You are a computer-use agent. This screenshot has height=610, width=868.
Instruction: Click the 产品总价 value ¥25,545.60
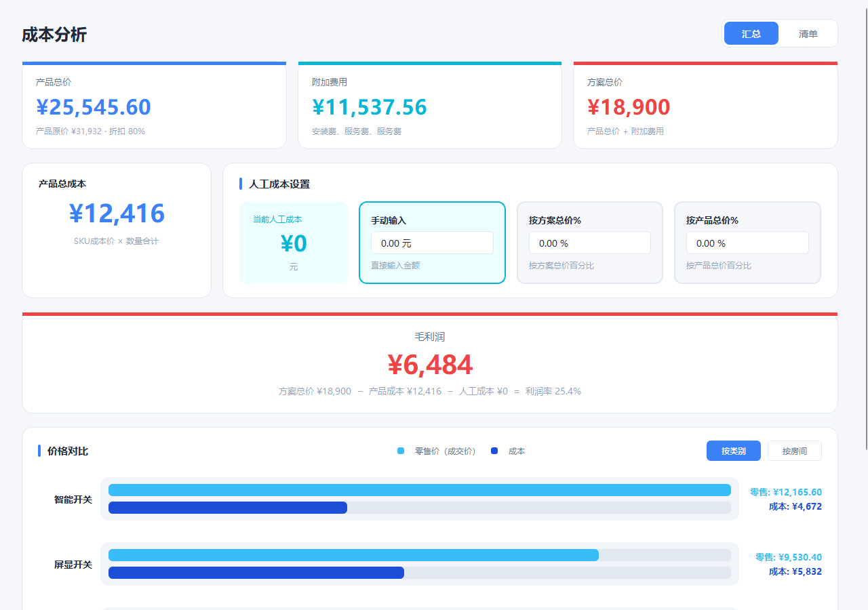click(x=94, y=107)
